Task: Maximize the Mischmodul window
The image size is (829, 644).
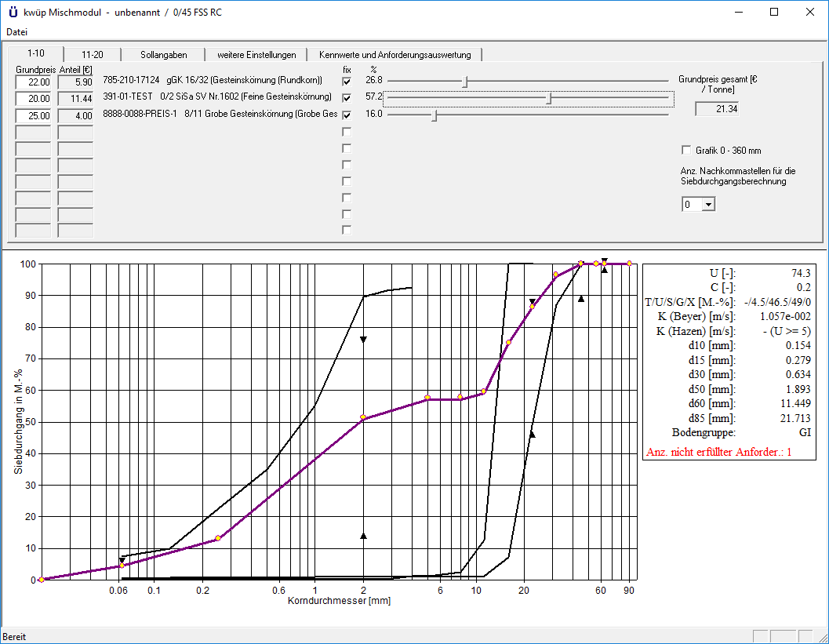Action: (774, 13)
